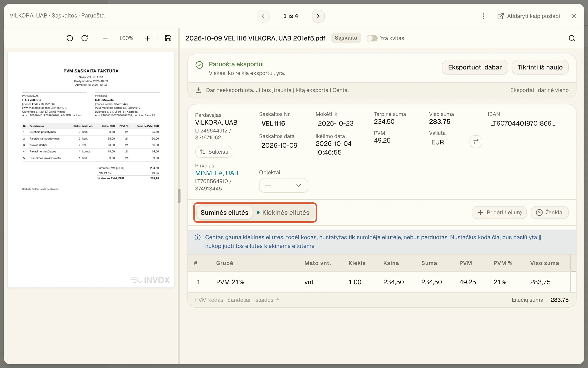The height and width of the screenshot is (368, 588).
Task: Switch to Kiekinės eilutės tab
Action: click(283, 213)
